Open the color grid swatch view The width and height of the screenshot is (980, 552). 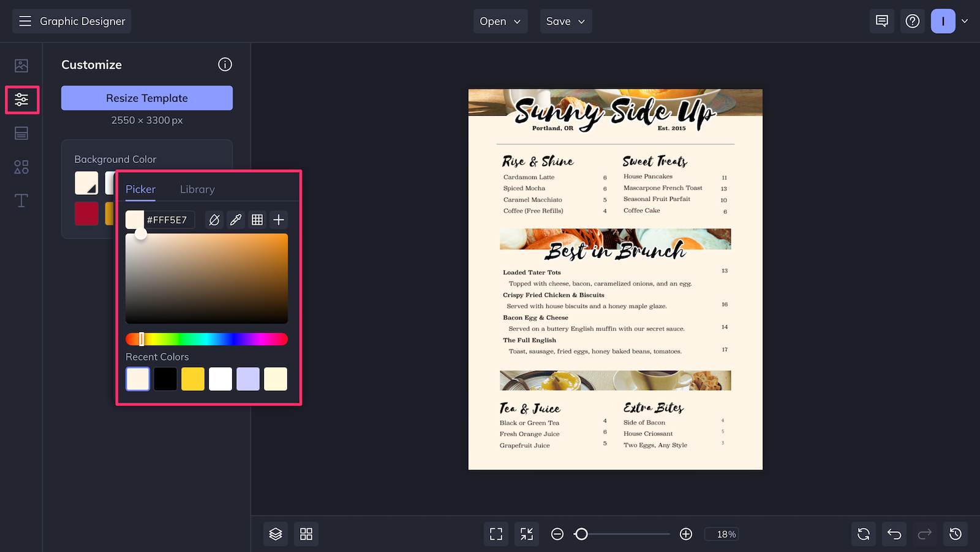[257, 219]
